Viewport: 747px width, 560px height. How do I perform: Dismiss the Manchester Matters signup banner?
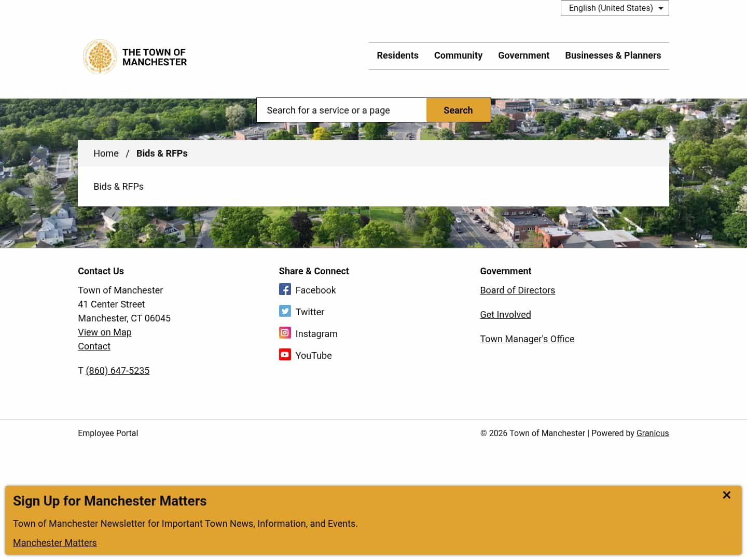tap(726, 495)
